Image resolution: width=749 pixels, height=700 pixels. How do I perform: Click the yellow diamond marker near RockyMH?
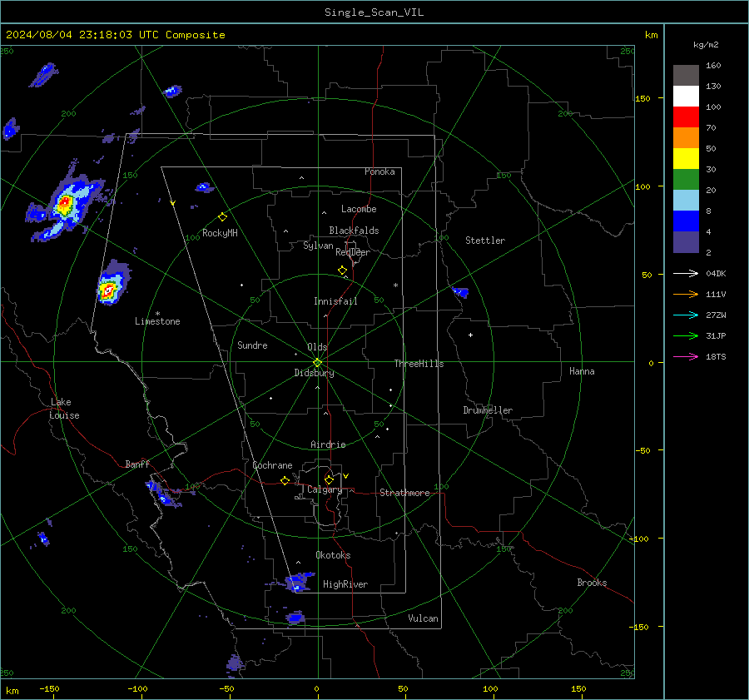point(222,217)
